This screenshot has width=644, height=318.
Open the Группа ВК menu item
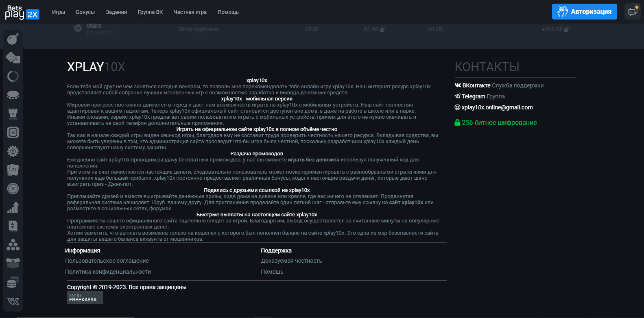pos(150,12)
